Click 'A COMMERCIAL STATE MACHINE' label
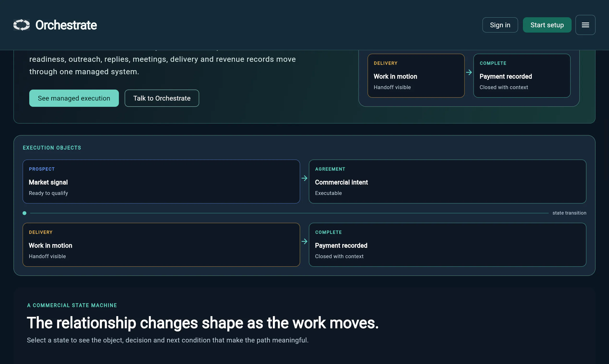The image size is (609, 364). click(72, 305)
